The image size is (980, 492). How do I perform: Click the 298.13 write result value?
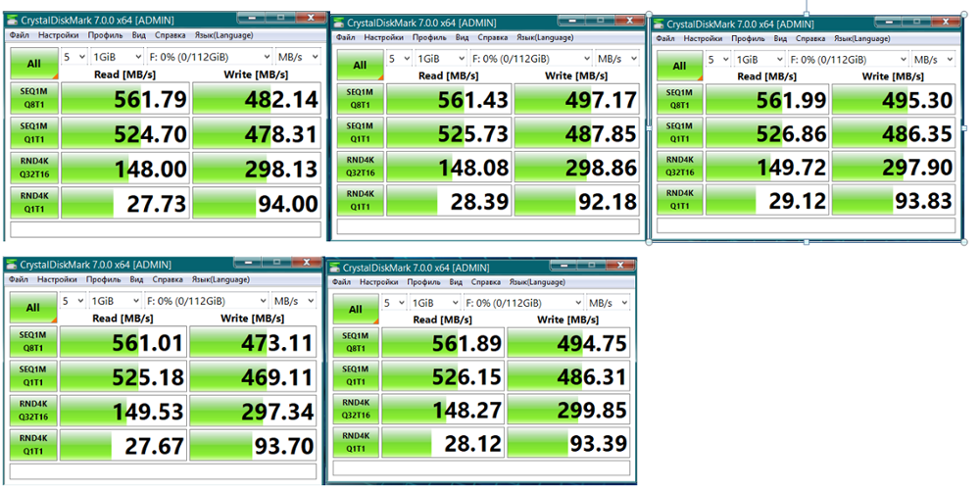pos(283,169)
